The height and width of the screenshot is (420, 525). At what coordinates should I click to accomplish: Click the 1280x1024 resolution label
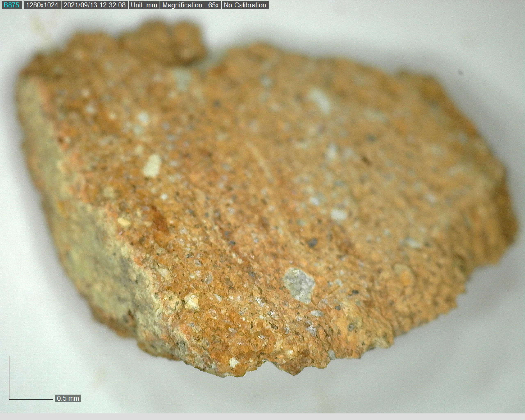[x=42, y=5]
